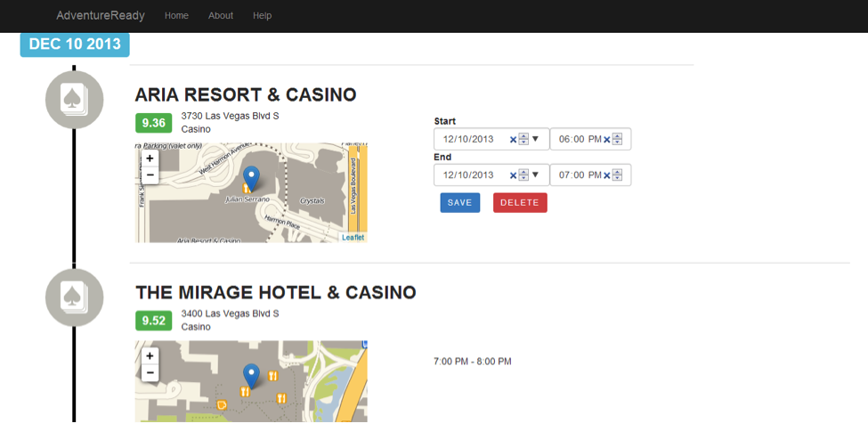Click the Harmon Place label on Aria map
The image size is (868, 423).
[282, 220]
